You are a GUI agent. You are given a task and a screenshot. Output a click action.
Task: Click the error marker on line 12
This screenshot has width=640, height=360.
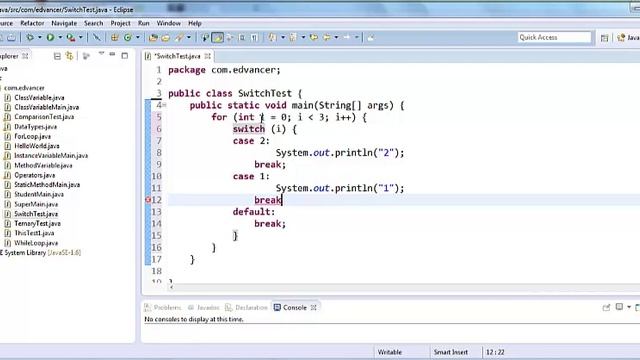tap(148, 200)
